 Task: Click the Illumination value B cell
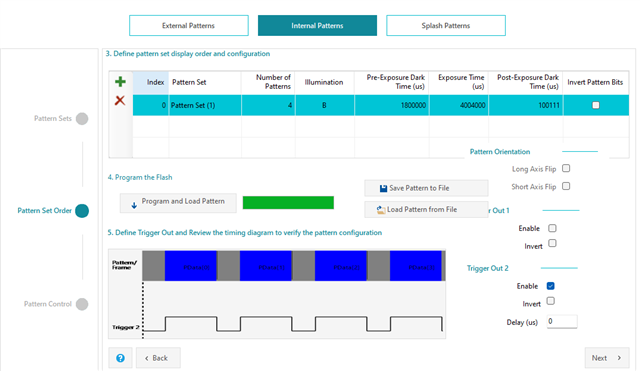pos(324,105)
